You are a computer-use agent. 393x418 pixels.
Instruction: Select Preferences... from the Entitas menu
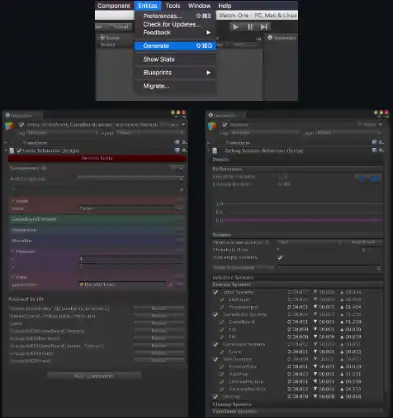tap(175, 16)
